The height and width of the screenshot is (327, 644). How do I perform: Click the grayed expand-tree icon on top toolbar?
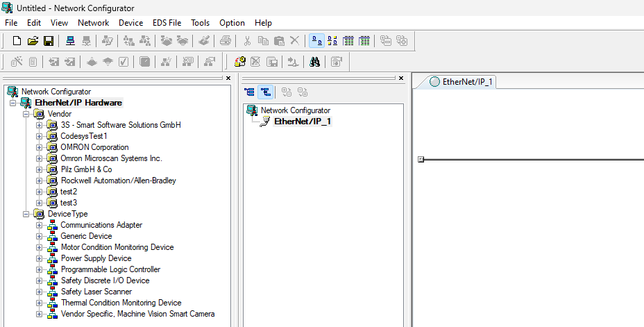click(x=402, y=41)
